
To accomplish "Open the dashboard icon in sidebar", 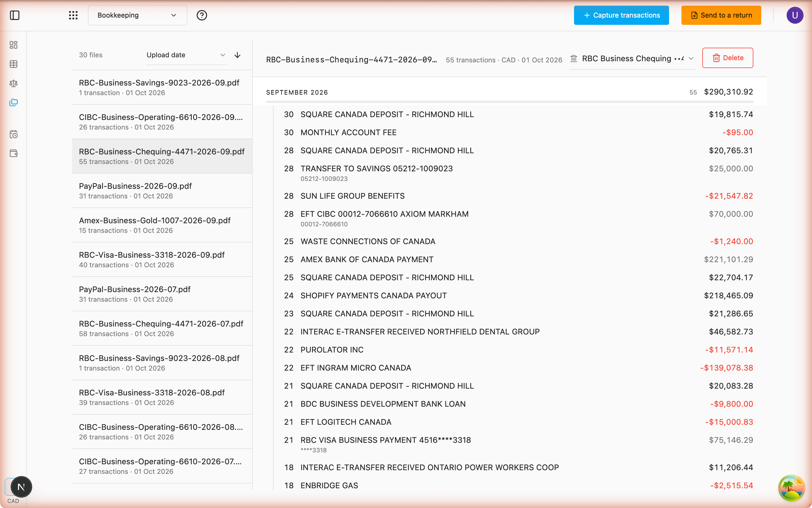I will (14, 45).
